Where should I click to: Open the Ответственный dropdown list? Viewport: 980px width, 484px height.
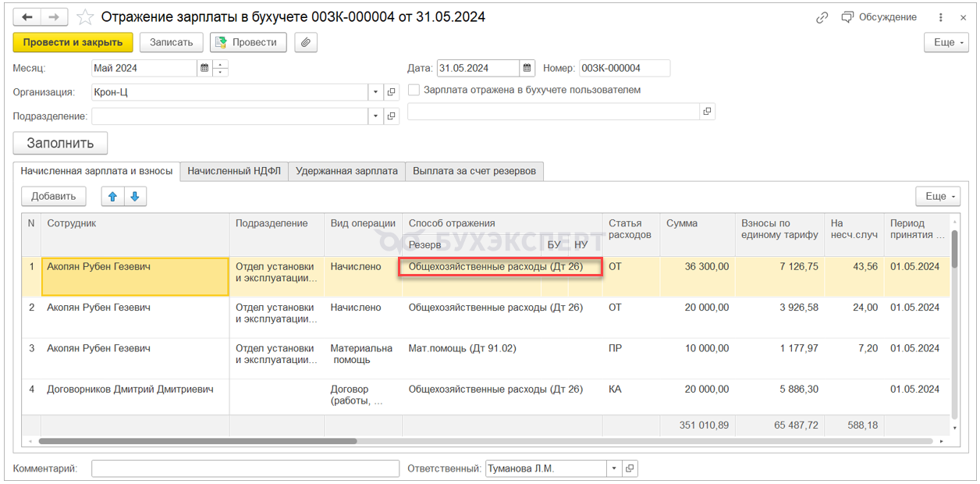[x=614, y=468]
